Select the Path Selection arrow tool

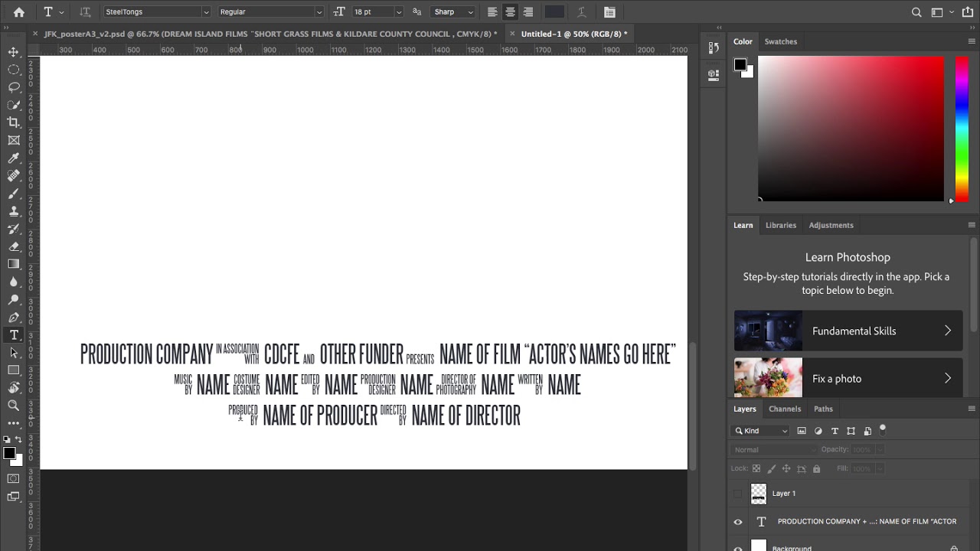pos(14,353)
